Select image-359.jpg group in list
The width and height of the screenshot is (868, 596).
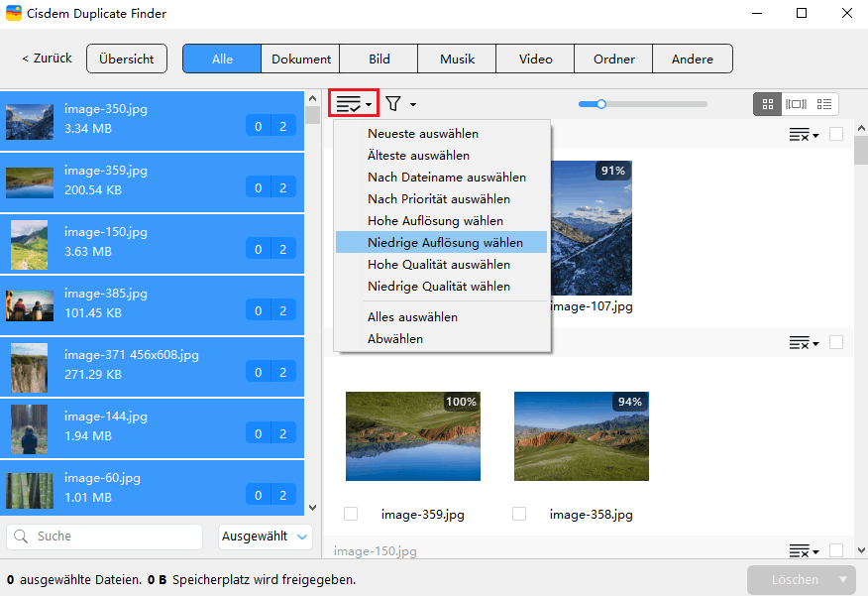[152, 182]
